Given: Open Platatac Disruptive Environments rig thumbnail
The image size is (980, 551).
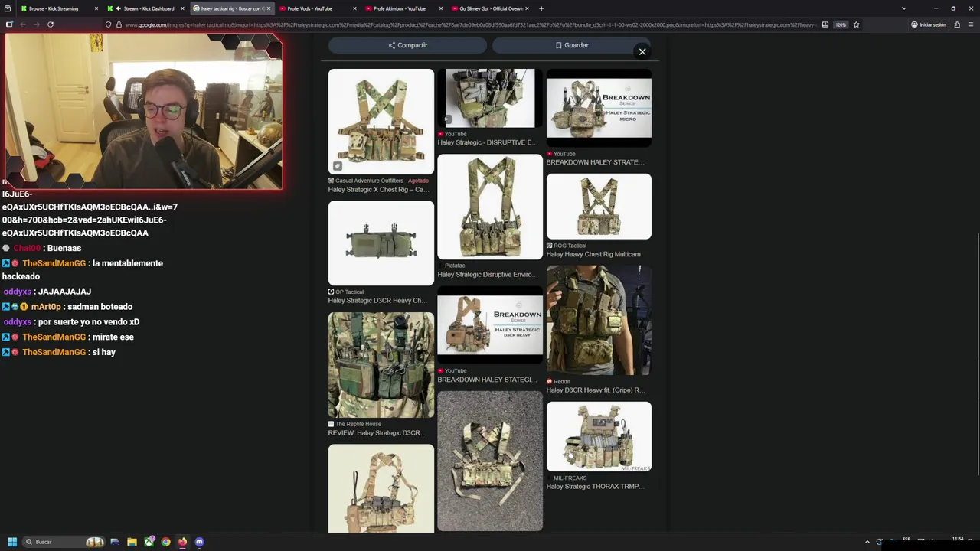Looking at the screenshot, I should coord(489,207).
